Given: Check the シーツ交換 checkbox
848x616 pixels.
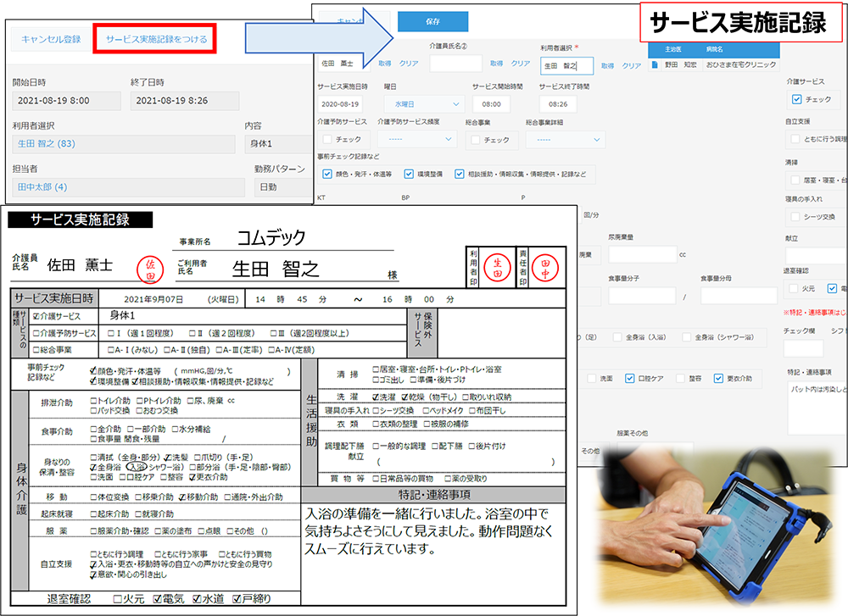Looking at the screenshot, I should [795, 217].
